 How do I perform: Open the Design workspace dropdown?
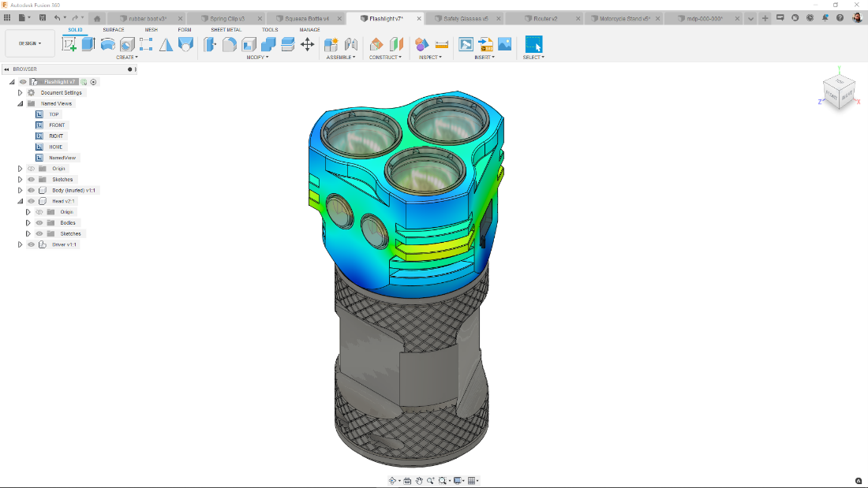click(x=29, y=43)
